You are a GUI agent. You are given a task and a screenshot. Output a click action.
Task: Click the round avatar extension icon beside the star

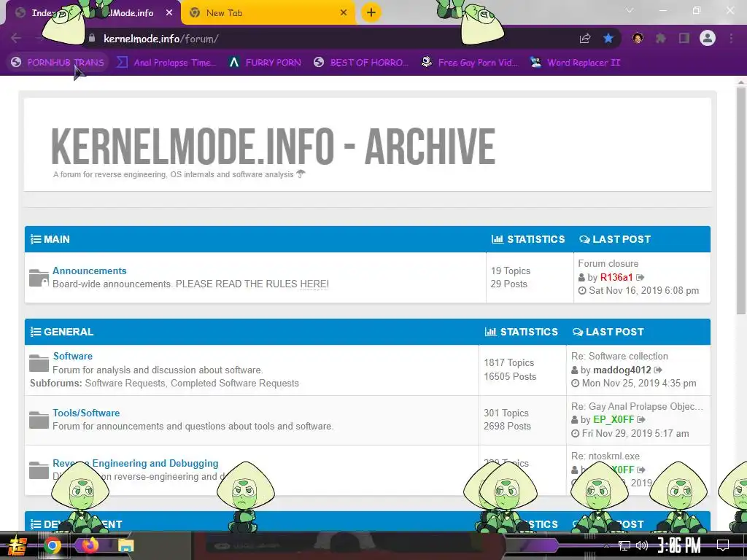tap(638, 38)
